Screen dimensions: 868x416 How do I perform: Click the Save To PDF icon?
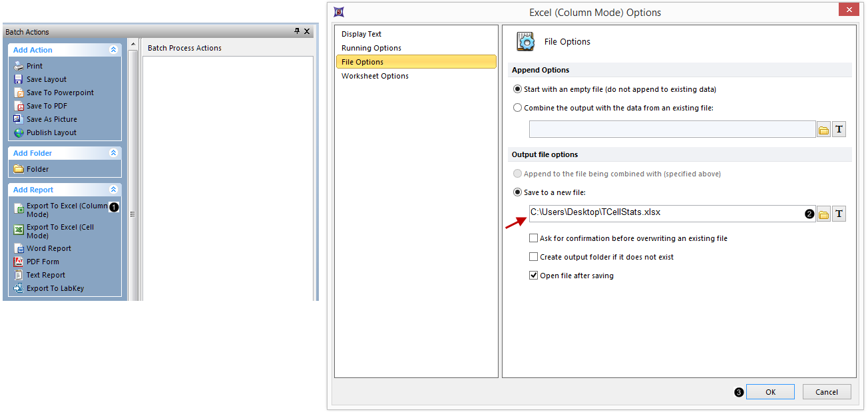[x=19, y=106]
